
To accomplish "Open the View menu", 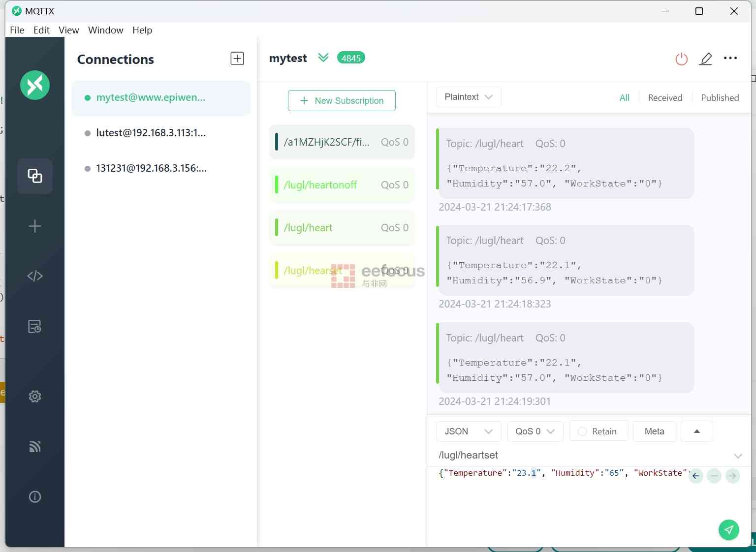I will [x=69, y=30].
